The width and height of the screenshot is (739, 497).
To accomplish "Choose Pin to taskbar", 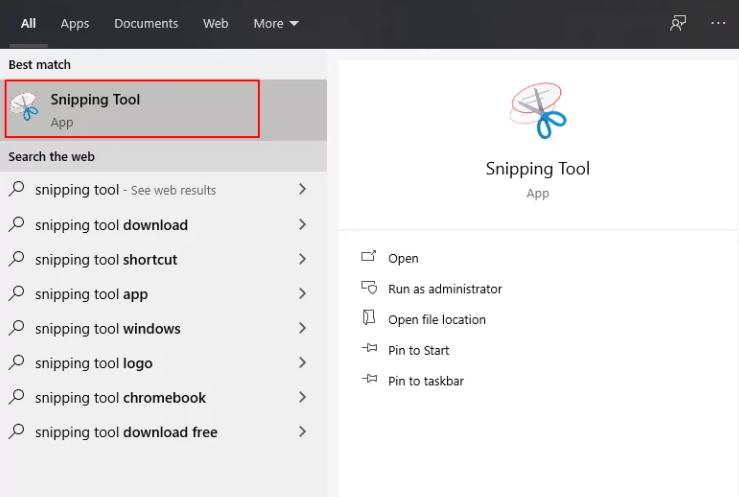I will tap(426, 381).
